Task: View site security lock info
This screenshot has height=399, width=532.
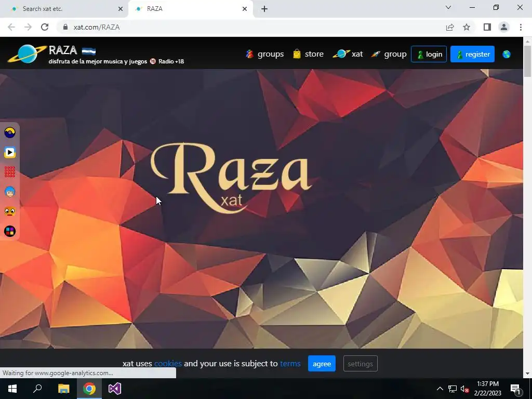Action: tap(65, 27)
